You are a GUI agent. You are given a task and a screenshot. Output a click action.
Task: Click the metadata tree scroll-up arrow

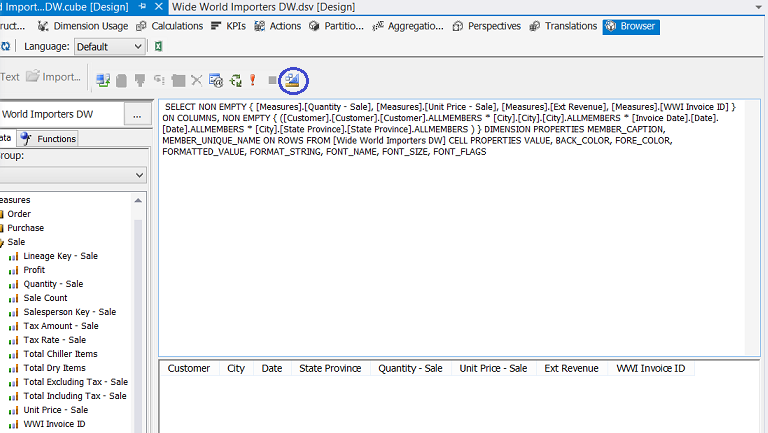point(138,200)
